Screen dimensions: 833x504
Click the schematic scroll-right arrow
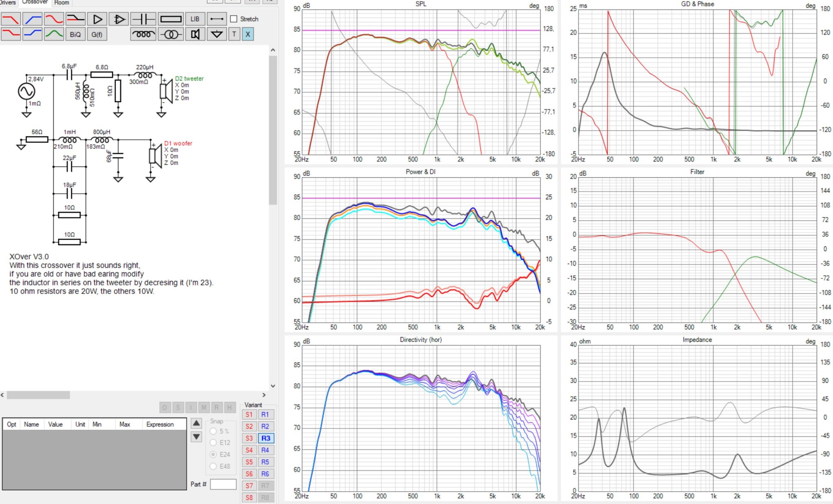264,395
